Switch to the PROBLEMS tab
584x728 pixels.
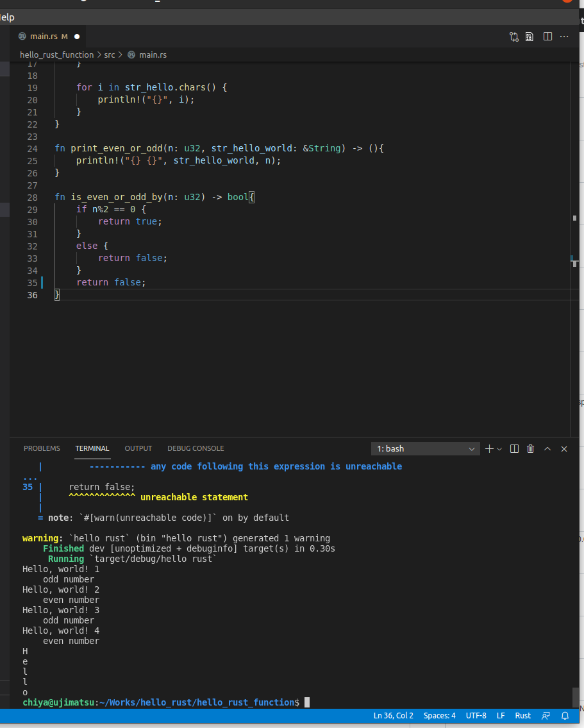click(42, 448)
